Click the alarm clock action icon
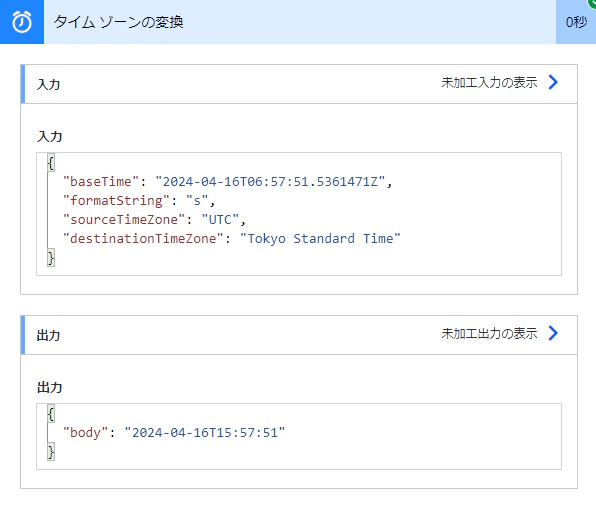The image size is (596, 508). (22, 22)
